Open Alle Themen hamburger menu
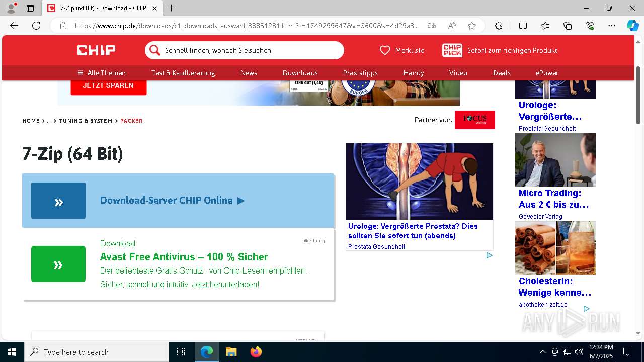 click(x=102, y=73)
